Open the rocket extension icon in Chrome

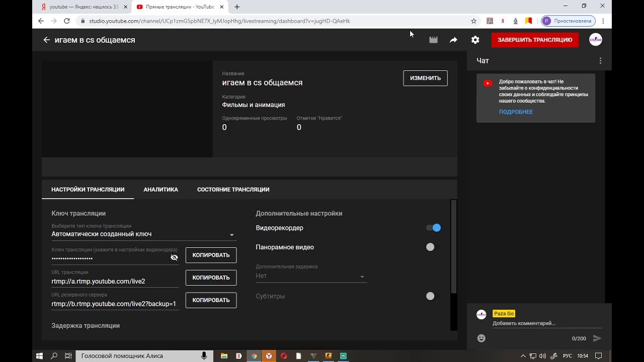(x=516, y=21)
